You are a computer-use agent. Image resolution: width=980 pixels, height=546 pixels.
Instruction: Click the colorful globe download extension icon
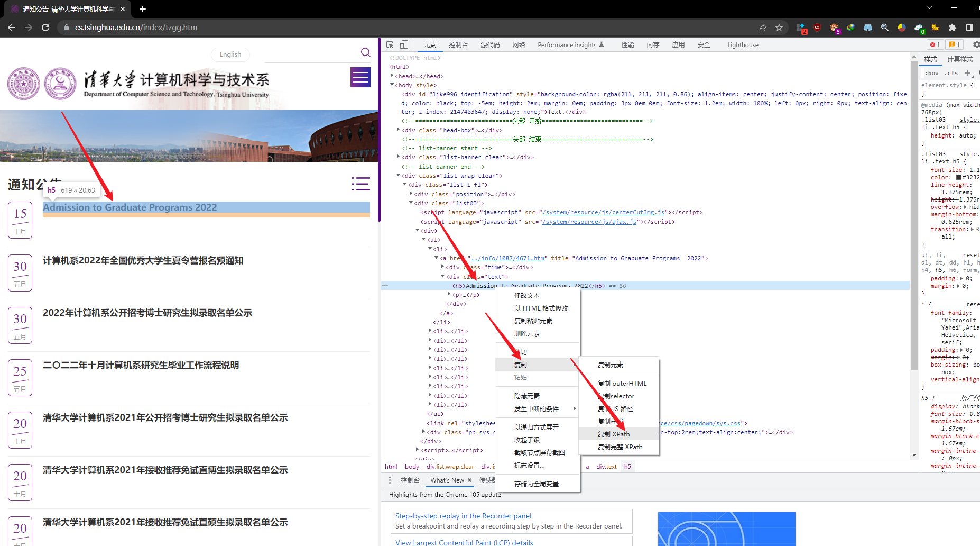pyautogui.click(x=851, y=28)
